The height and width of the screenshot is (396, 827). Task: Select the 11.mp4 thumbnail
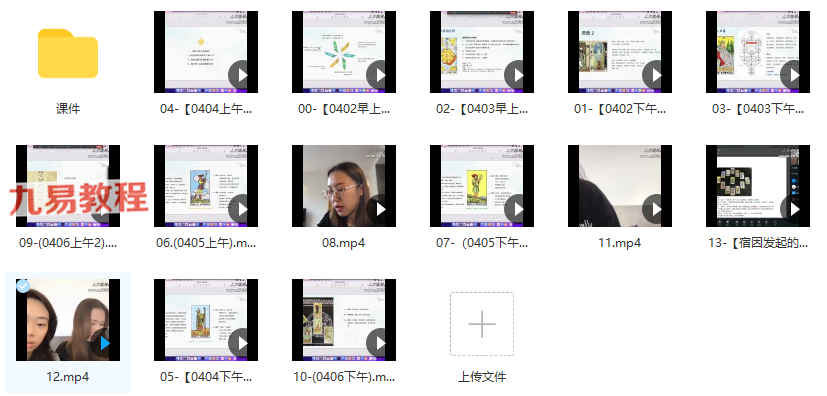(620, 186)
